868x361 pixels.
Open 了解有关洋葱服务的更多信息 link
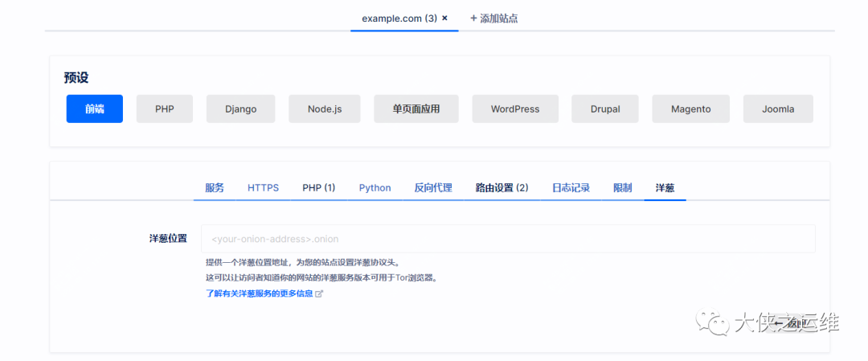pyautogui.click(x=259, y=293)
